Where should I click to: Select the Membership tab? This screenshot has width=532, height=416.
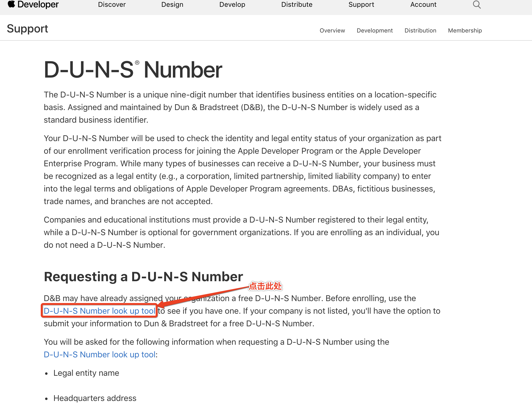[x=465, y=30]
